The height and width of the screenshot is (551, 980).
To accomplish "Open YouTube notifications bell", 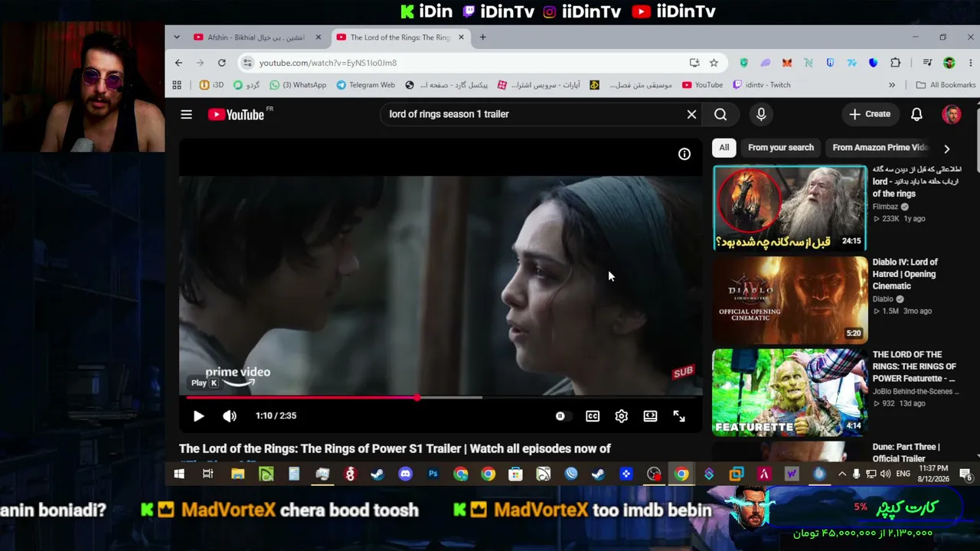I will (x=916, y=115).
